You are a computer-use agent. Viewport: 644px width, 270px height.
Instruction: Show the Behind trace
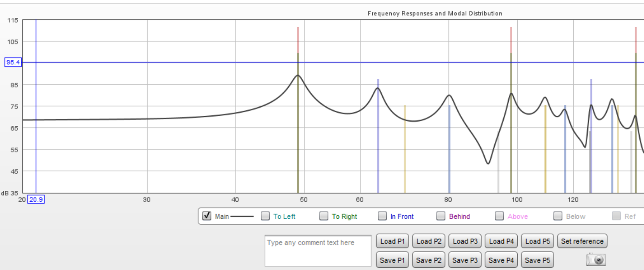[x=441, y=216]
